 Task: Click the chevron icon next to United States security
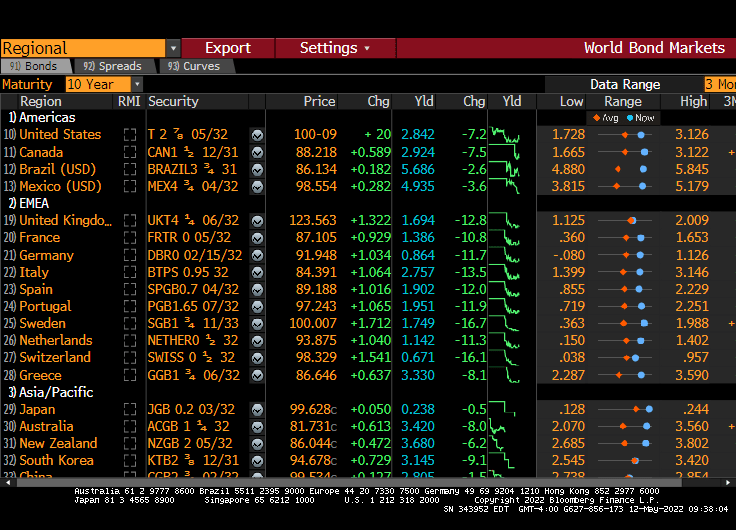point(257,135)
